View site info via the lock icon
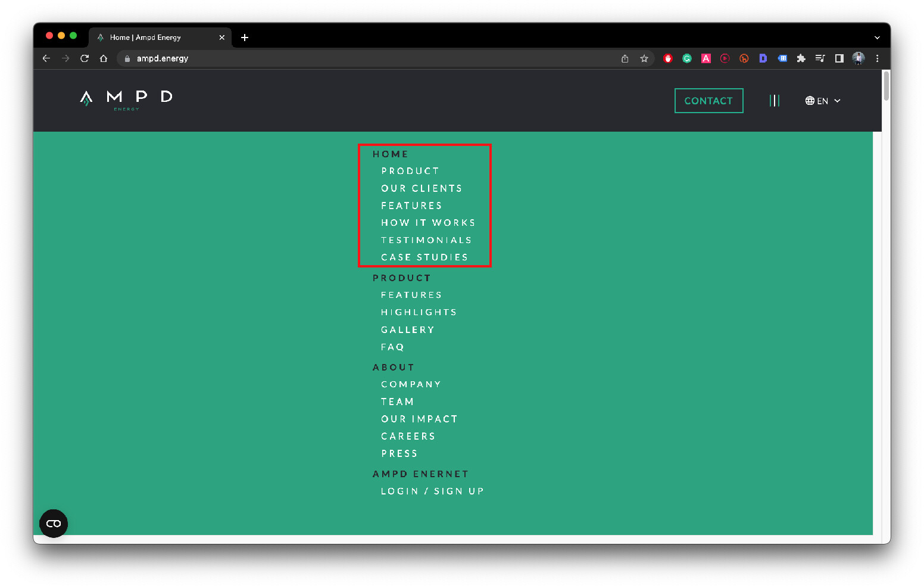The width and height of the screenshot is (924, 588). point(127,58)
